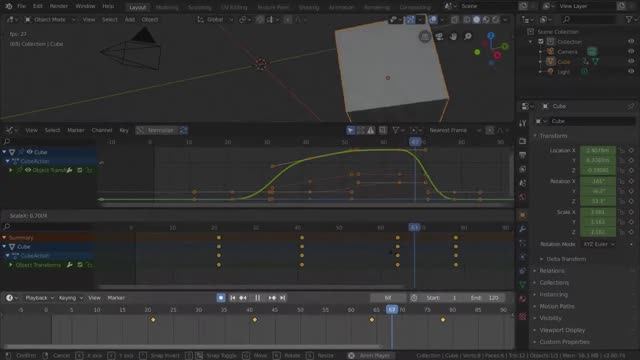This screenshot has height=360, width=640.
Task: Toggle viewport overlays icon
Action: tap(433, 19)
